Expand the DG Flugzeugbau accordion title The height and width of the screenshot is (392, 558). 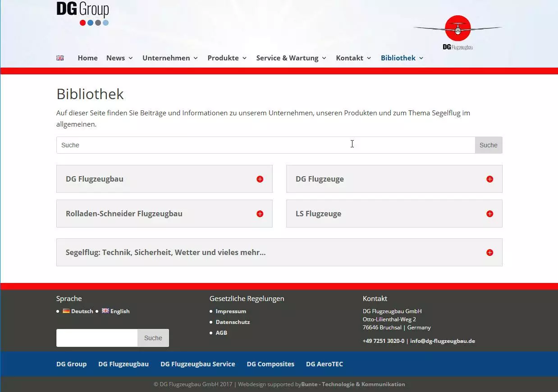(x=95, y=179)
